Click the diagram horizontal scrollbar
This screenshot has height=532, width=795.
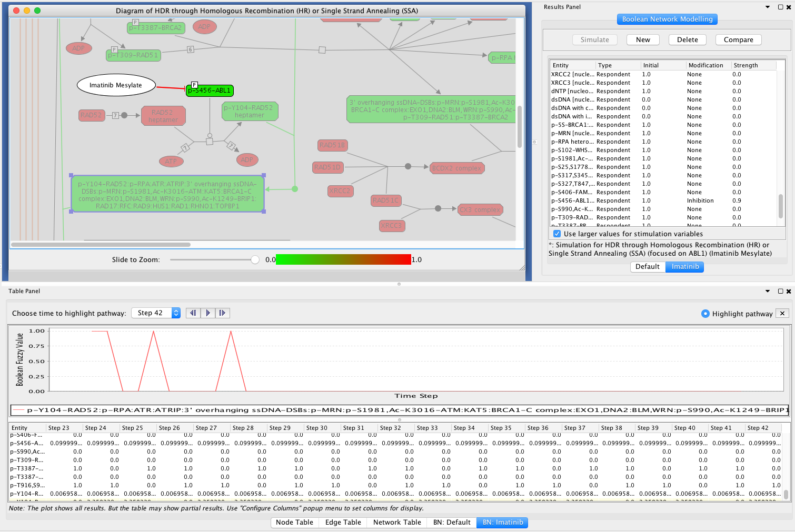[x=101, y=245]
